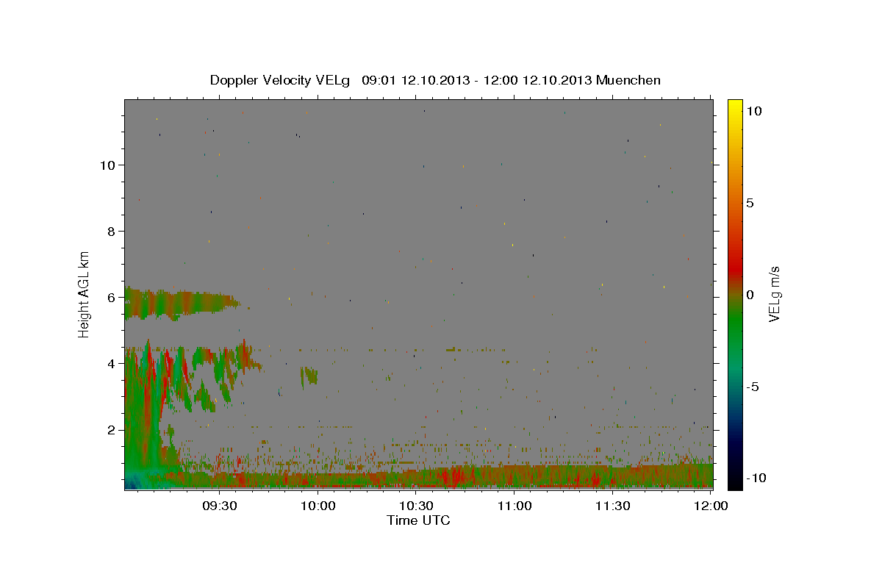This screenshot has width=882, height=588.
Task: Click the colorbar tick label 0
Action: tap(750, 295)
